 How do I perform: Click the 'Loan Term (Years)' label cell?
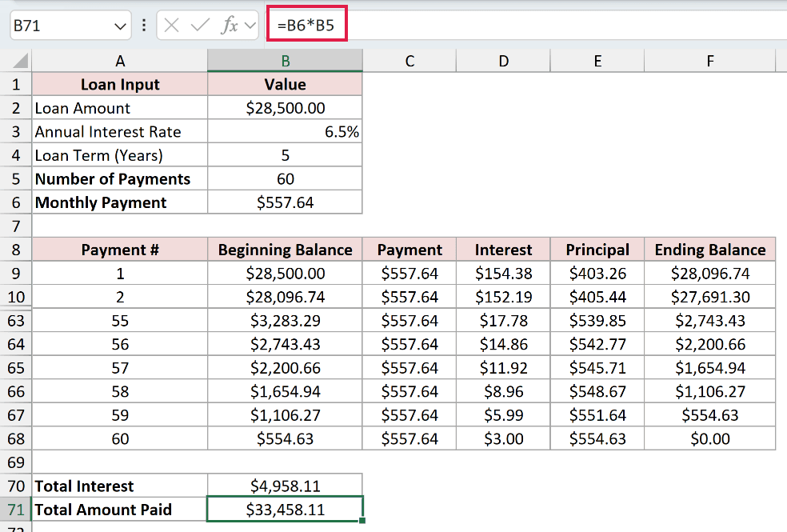point(120,155)
